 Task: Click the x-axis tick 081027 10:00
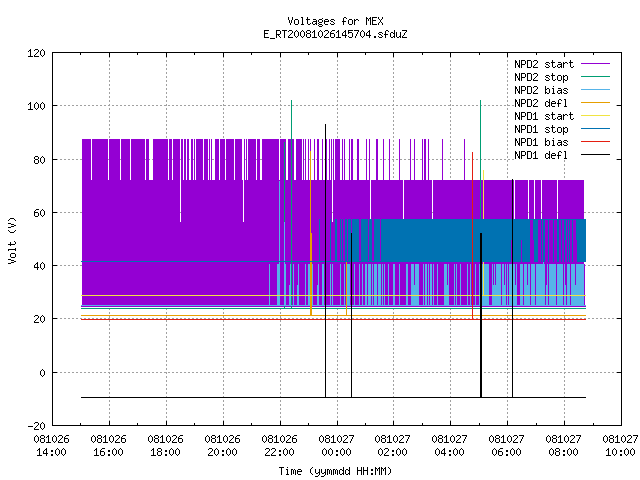(x=620, y=446)
